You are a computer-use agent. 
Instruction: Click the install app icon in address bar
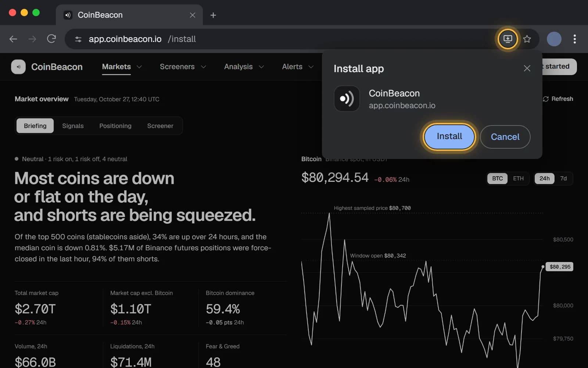pos(508,39)
